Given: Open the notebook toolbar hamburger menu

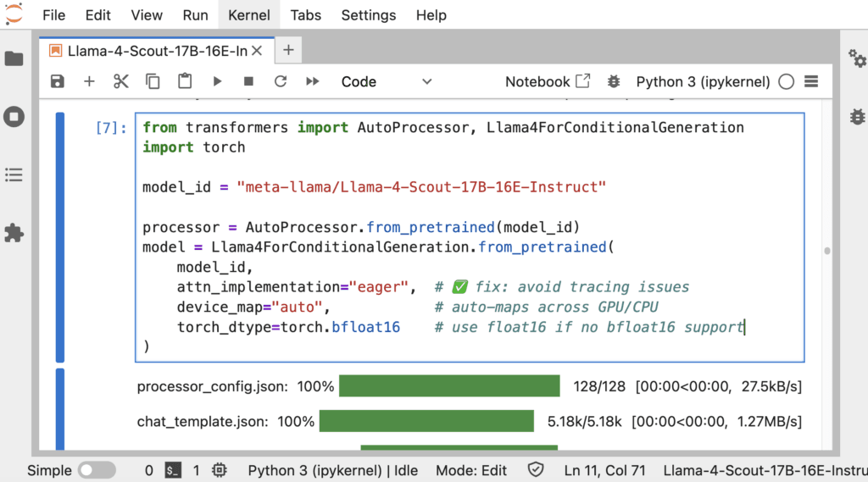Looking at the screenshot, I should [x=811, y=82].
